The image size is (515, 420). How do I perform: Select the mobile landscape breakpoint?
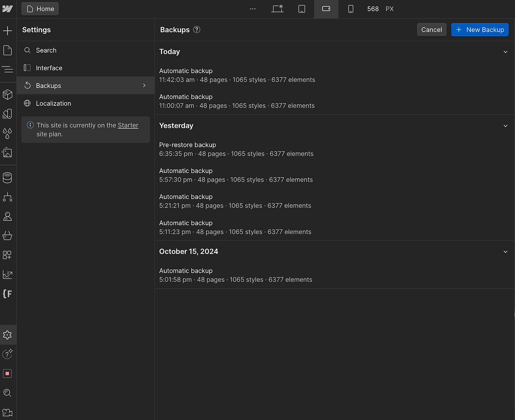pyautogui.click(x=326, y=9)
